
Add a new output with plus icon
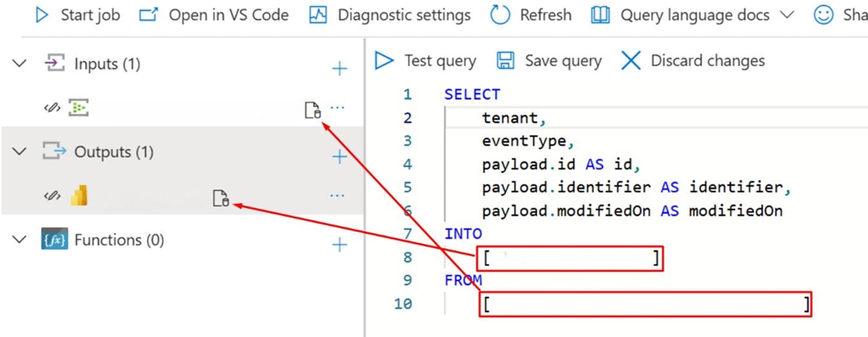[339, 157]
